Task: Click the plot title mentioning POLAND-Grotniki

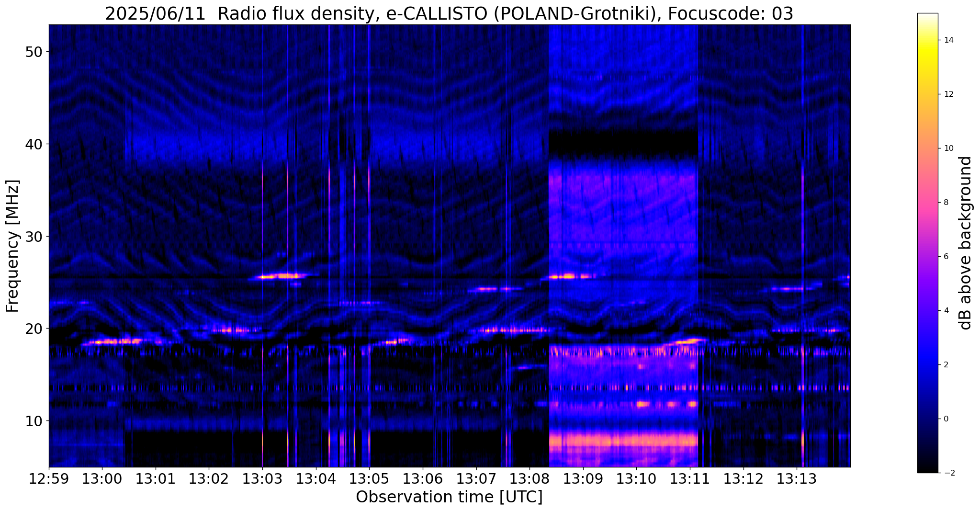Action: pyautogui.click(x=449, y=13)
